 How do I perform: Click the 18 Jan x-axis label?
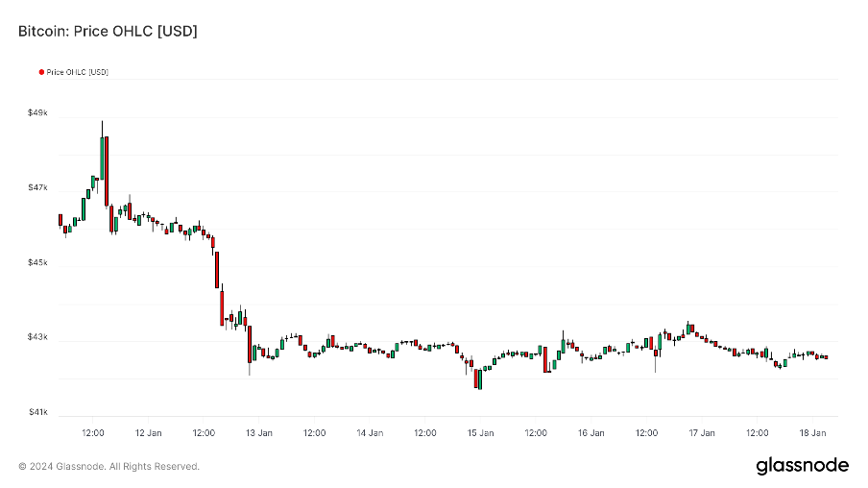click(x=813, y=433)
